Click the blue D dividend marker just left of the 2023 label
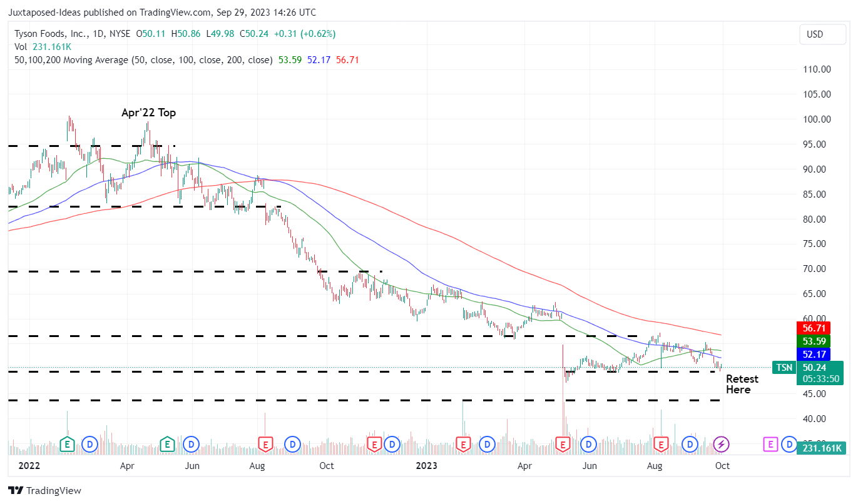 coord(392,444)
